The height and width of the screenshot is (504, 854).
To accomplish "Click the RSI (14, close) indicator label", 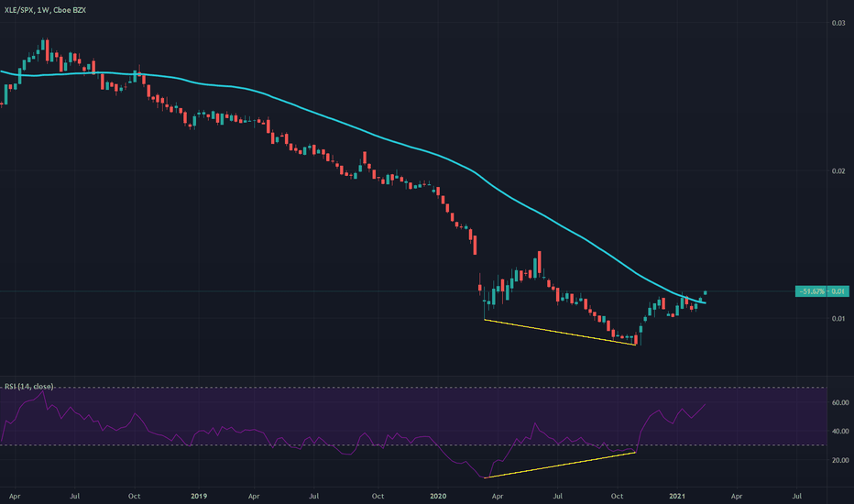I will point(29,387).
